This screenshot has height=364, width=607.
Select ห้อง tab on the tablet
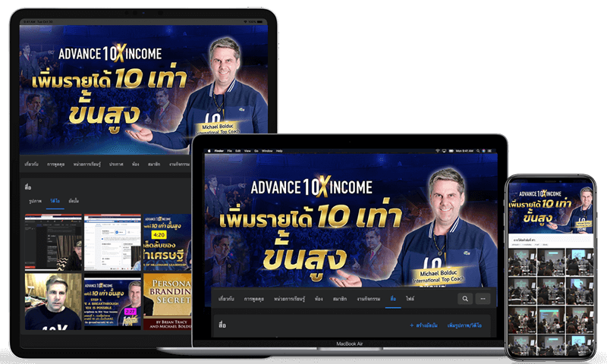click(x=135, y=164)
